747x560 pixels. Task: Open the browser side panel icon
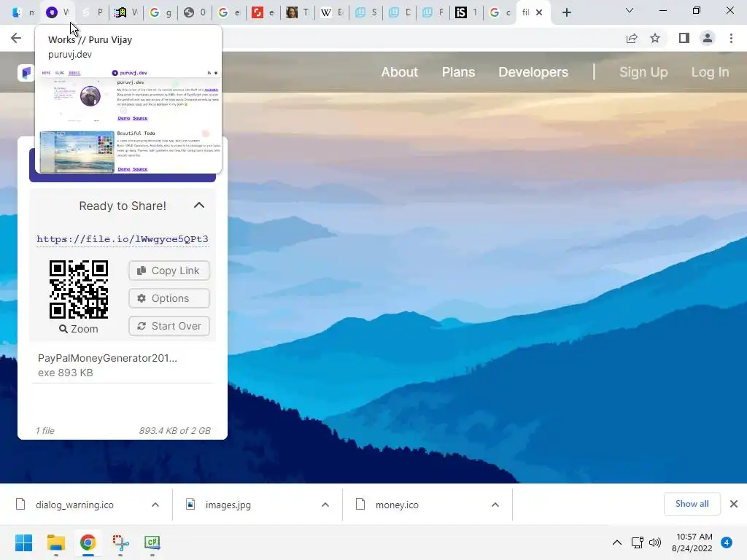(x=684, y=38)
